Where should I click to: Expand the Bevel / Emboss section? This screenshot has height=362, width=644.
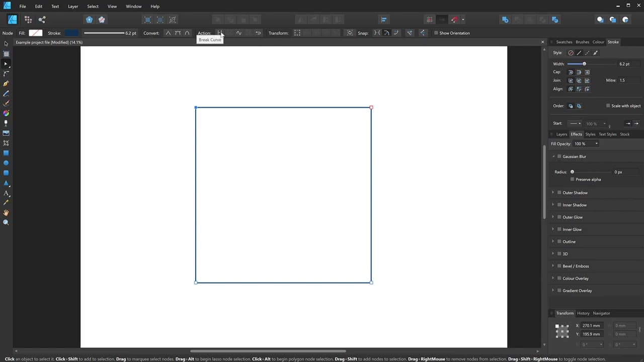553,266
